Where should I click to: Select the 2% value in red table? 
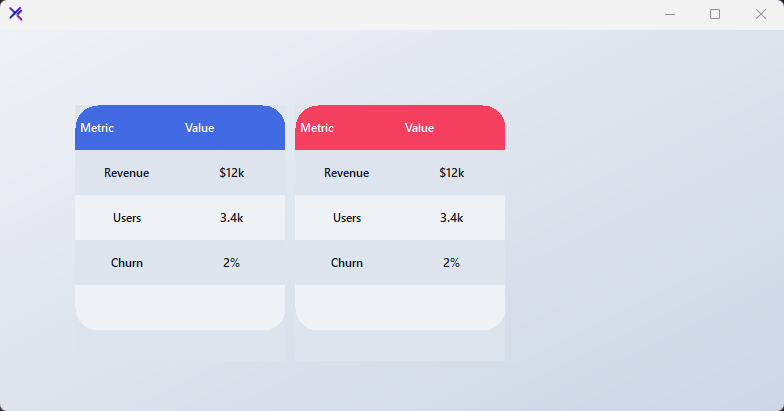[452, 263]
